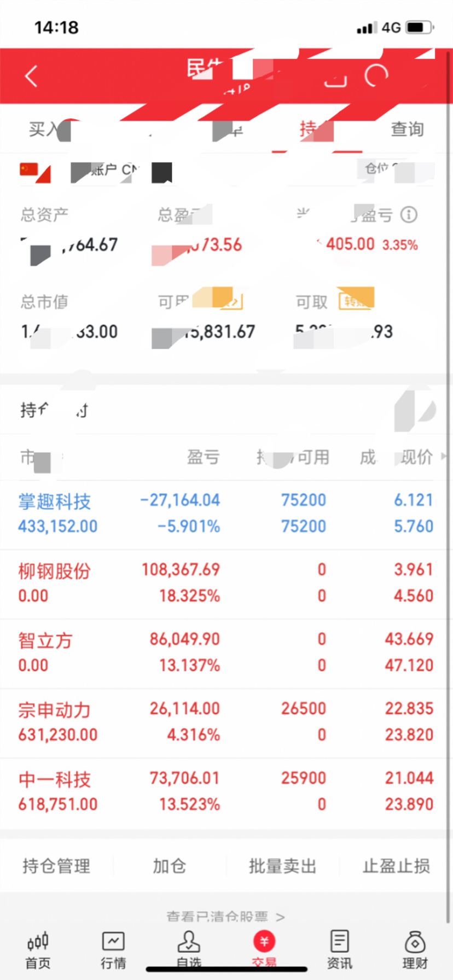Switch to the 查询 tab

tap(408, 130)
